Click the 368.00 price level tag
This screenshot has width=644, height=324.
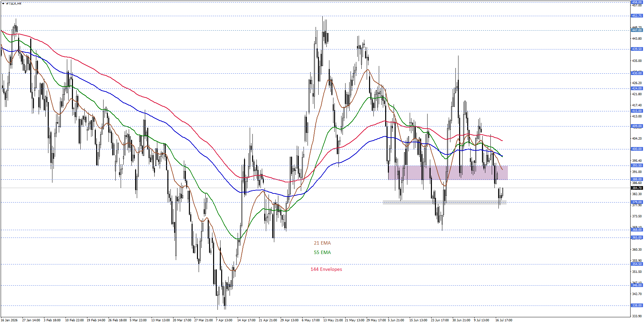click(x=637, y=230)
